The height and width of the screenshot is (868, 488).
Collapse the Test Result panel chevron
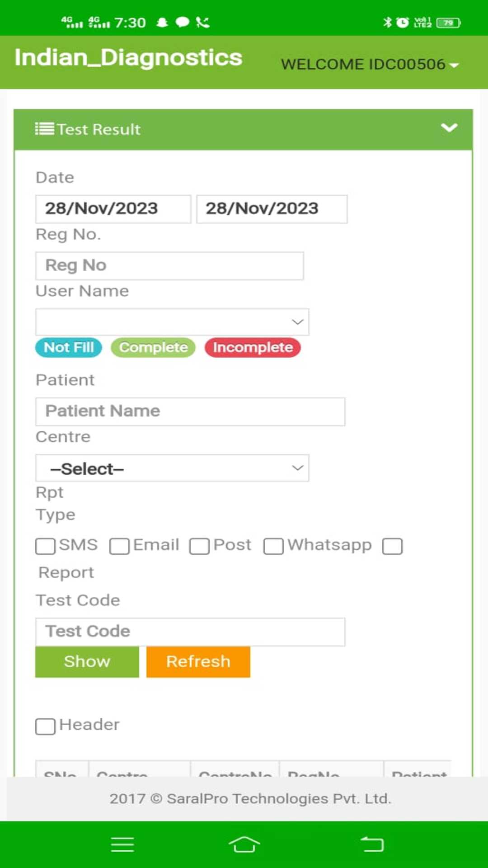449,128
